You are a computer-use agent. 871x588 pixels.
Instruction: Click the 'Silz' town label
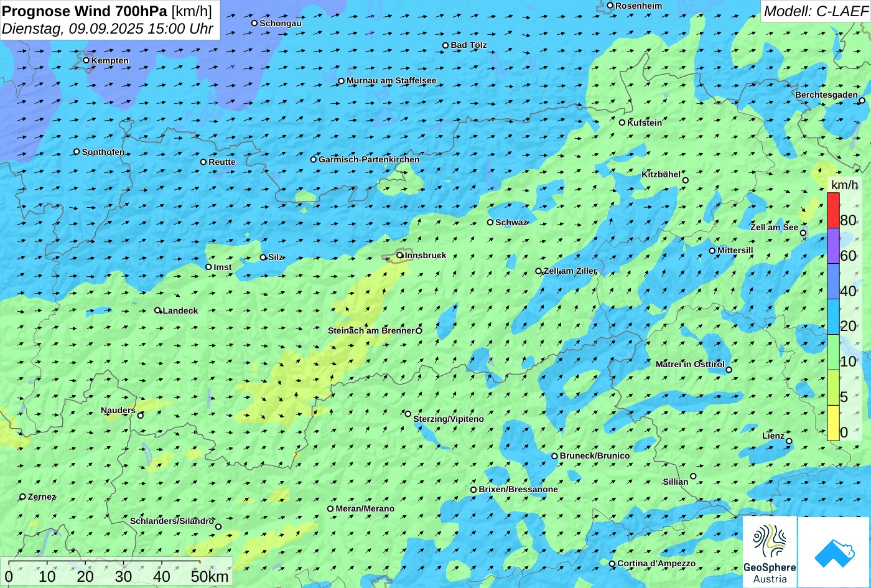[x=276, y=257]
